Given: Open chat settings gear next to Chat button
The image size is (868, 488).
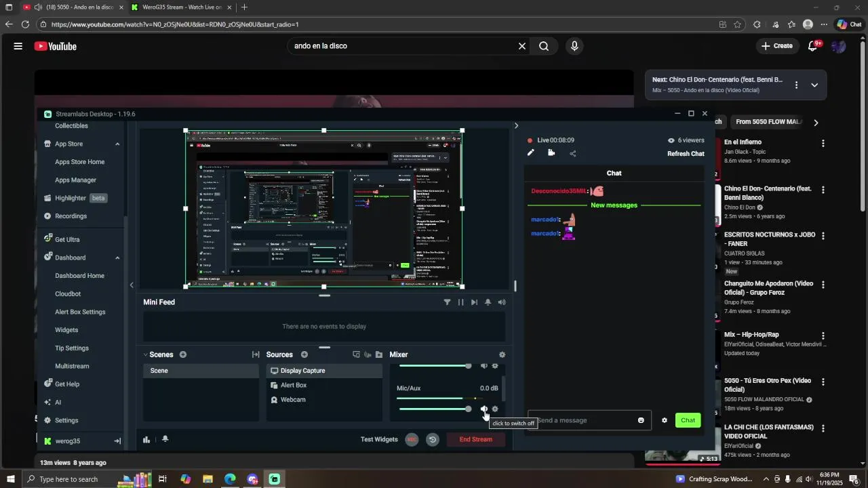Looking at the screenshot, I should click(665, 420).
